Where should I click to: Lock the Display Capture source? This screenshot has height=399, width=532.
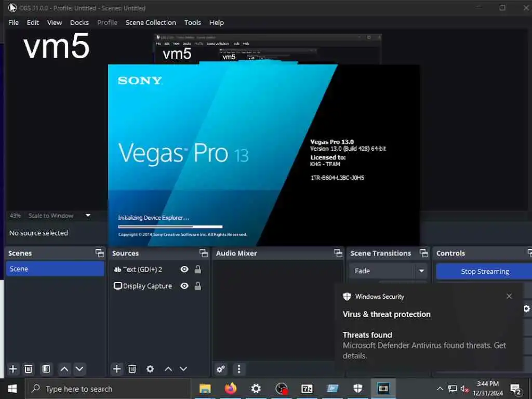click(198, 286)
